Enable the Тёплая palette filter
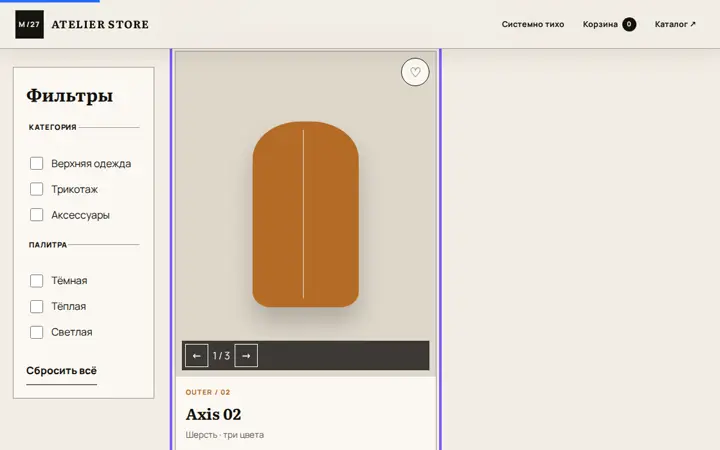Viewport: 720px width, 450px height. click(x=37, y=306)
